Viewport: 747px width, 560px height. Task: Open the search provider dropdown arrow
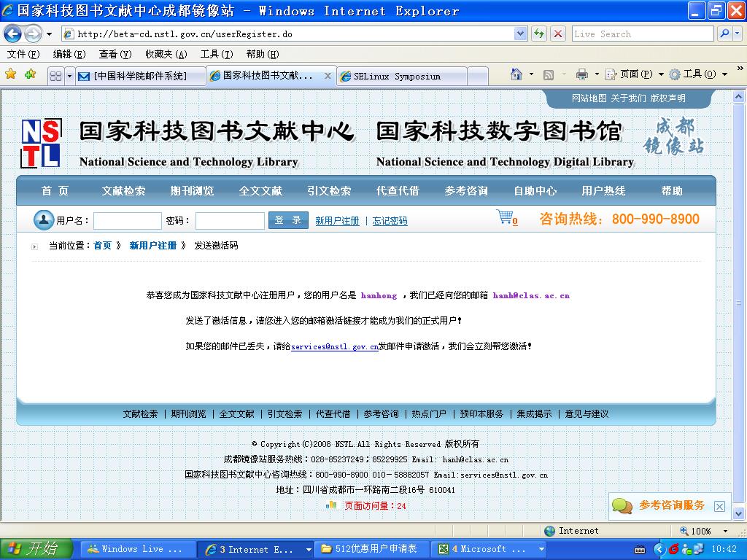pos(738,34)
